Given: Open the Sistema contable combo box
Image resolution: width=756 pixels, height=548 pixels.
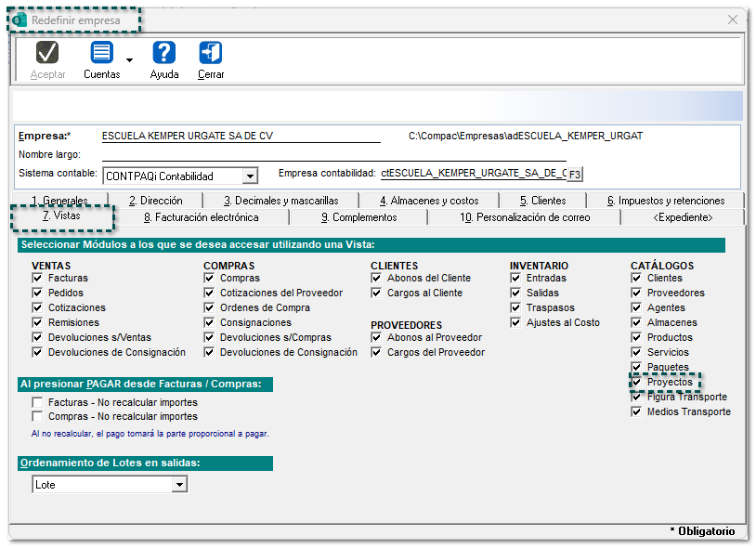Looking at the screenshot, I should [x=249, y=176].
